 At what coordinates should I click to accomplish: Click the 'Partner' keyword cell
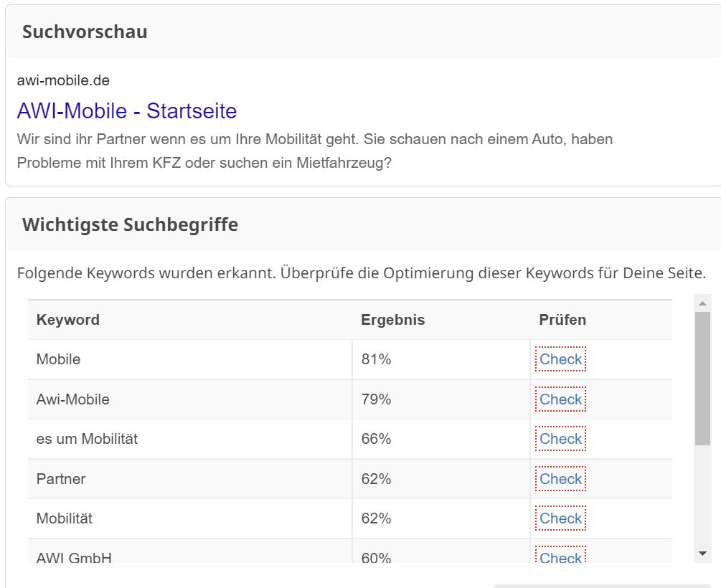click(x=190, y=479)
